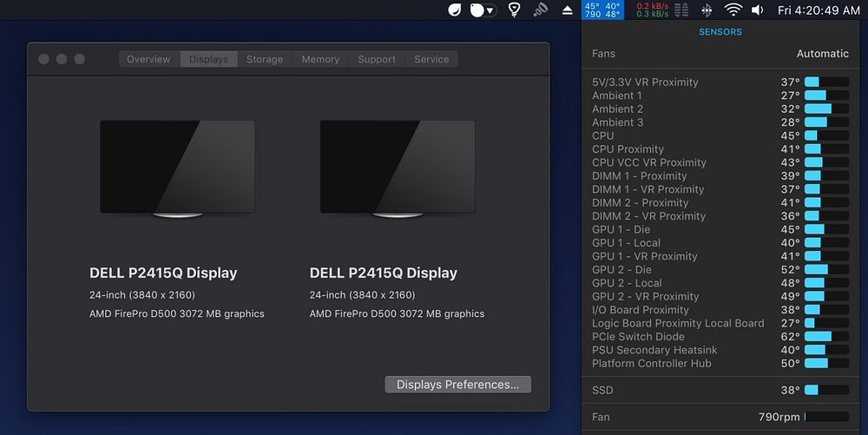Click the volume speaker icon
The width and height of the screenshot is (868, 435).
(757, 10)
